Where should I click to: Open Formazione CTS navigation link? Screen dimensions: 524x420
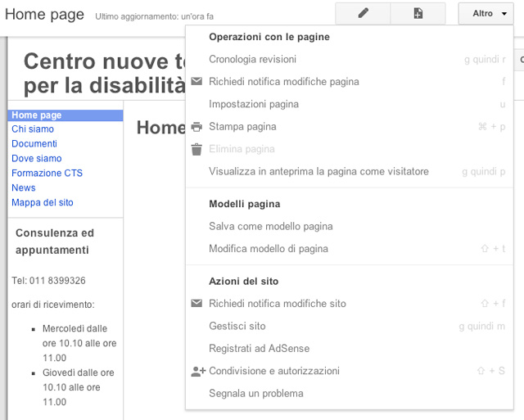coord(47,174)
